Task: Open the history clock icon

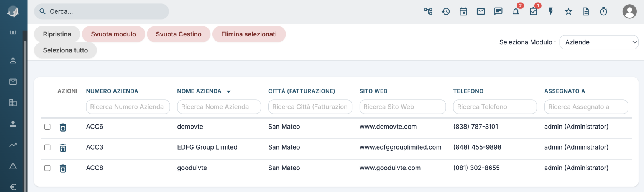Action: coord(446,11)
